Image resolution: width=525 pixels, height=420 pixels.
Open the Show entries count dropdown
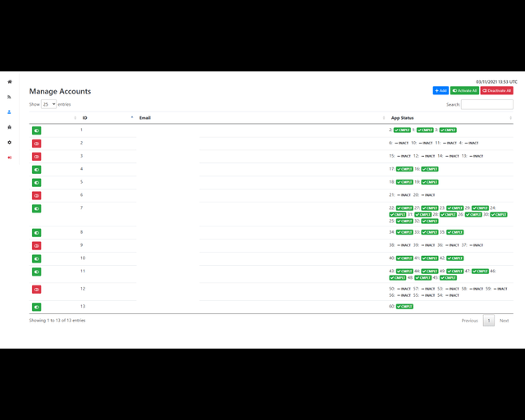tap(48, 104)
